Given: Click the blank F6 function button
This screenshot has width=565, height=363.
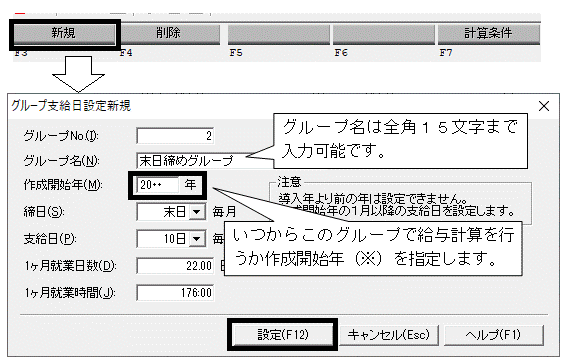Looking at the screenshot, I should point(384,35).
